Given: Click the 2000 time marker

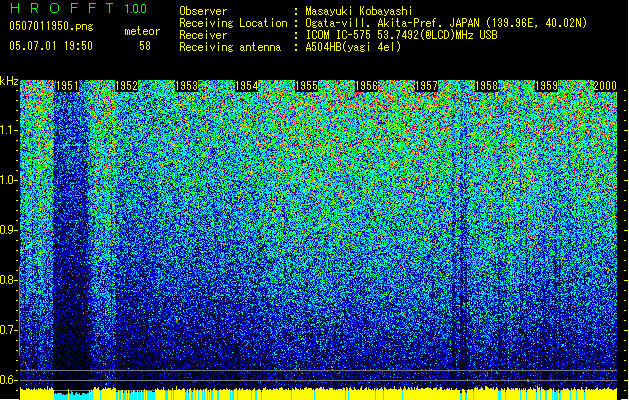Looking at the screenshot, I should [x=605, y=86].
